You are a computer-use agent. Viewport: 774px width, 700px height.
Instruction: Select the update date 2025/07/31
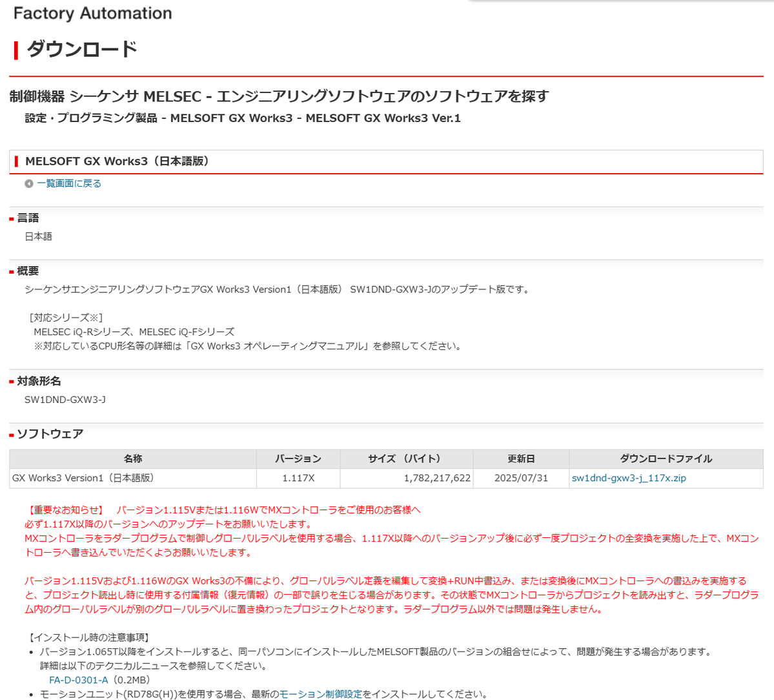click(x=521, y=479)
